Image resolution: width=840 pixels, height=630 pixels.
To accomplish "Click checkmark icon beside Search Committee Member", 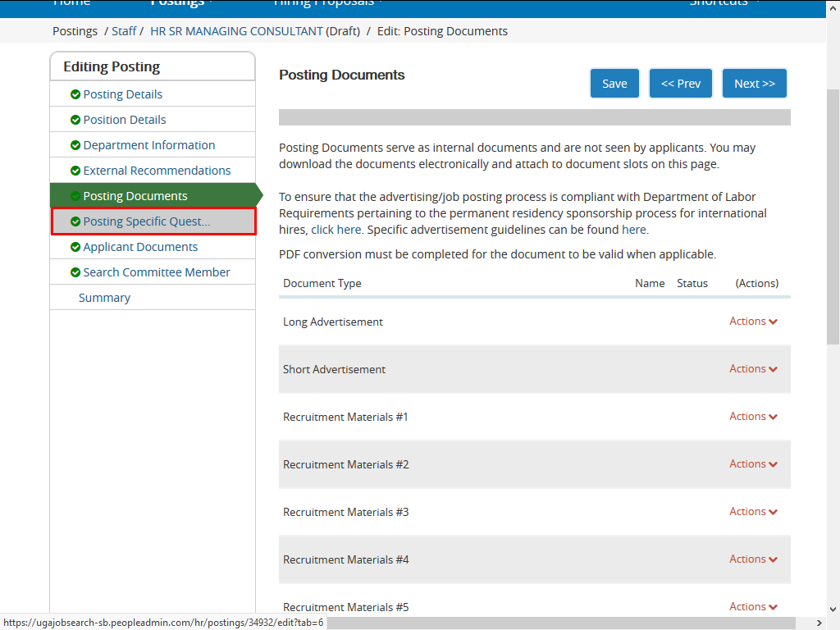I will click(75, 272).
